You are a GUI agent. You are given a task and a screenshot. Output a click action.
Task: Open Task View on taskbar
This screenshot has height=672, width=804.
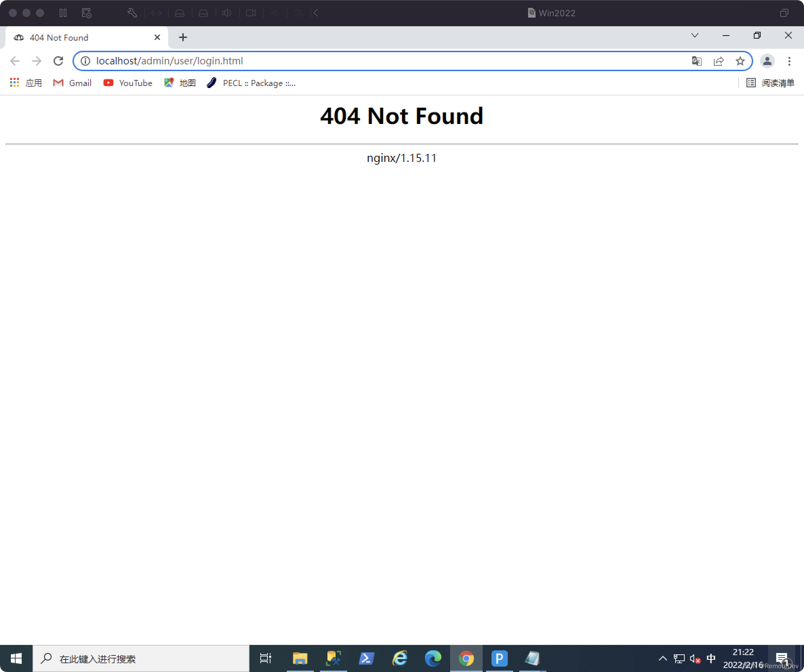265,658
